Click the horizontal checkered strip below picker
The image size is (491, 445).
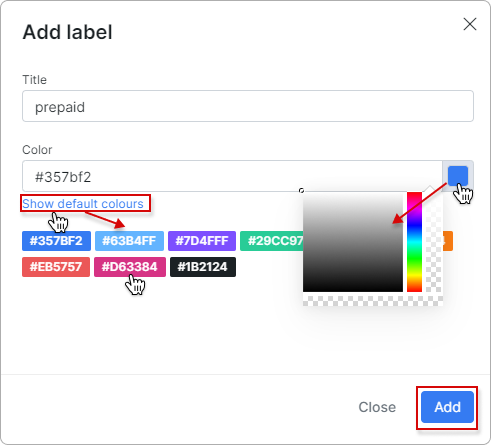click(x=373, y=301)
